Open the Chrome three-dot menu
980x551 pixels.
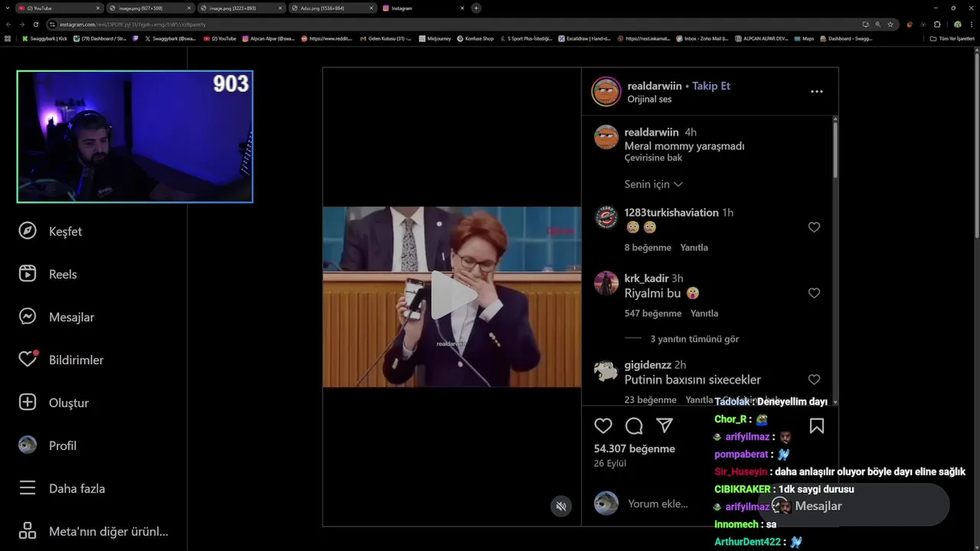click(971, 24)
